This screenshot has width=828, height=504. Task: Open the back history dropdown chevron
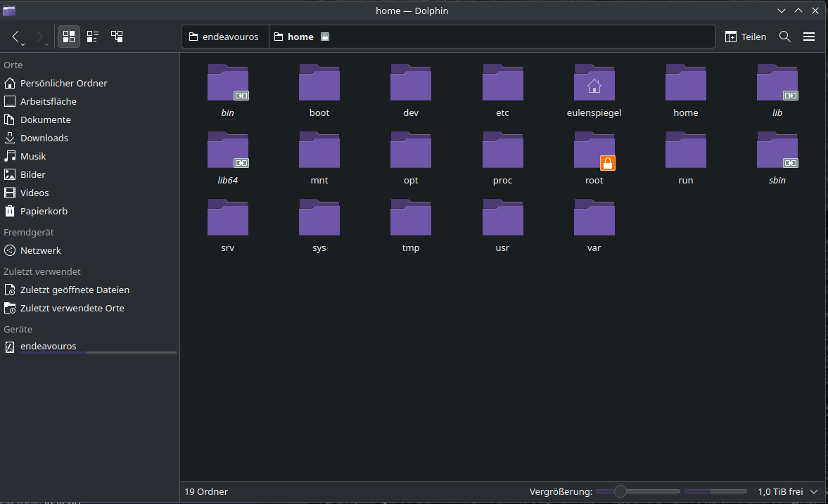[x=23, y=45]
